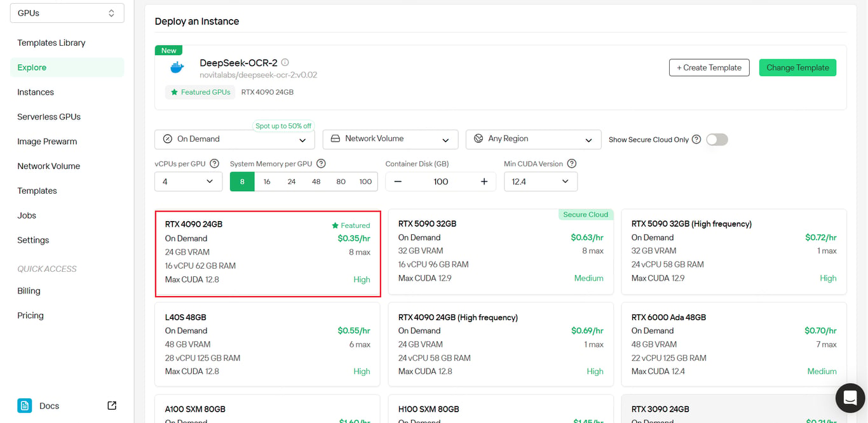Select the A100 SXM 80GB card

(268, 409)
